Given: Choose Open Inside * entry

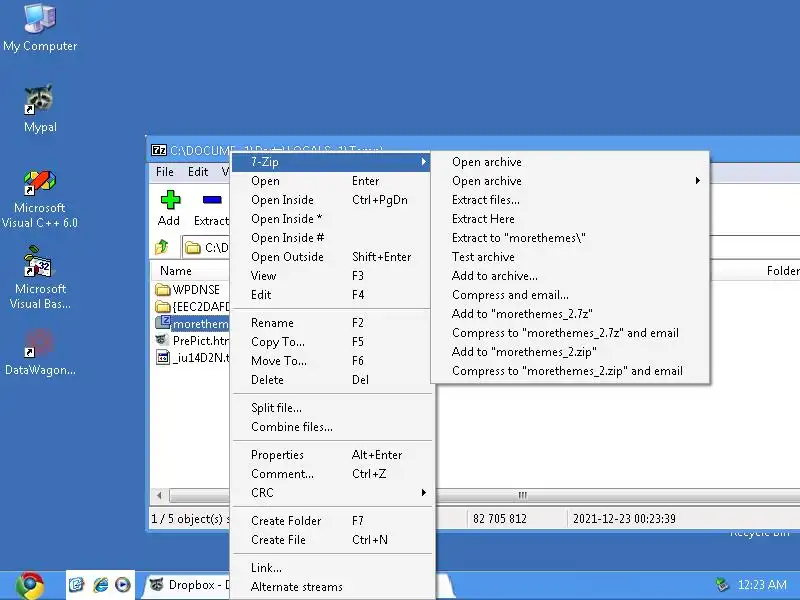Looking at the screenshot, I should point(331,218).
